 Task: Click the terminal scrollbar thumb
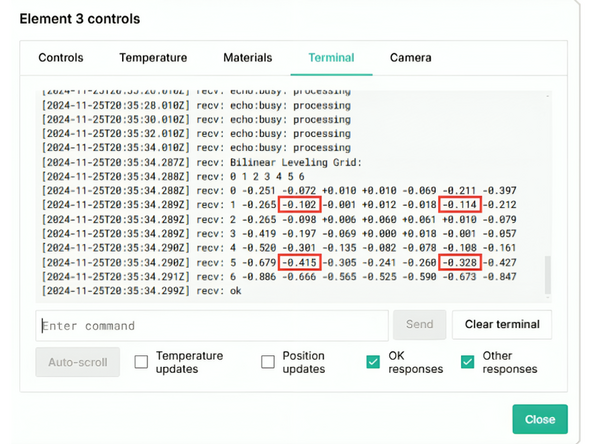click(548, 275)
